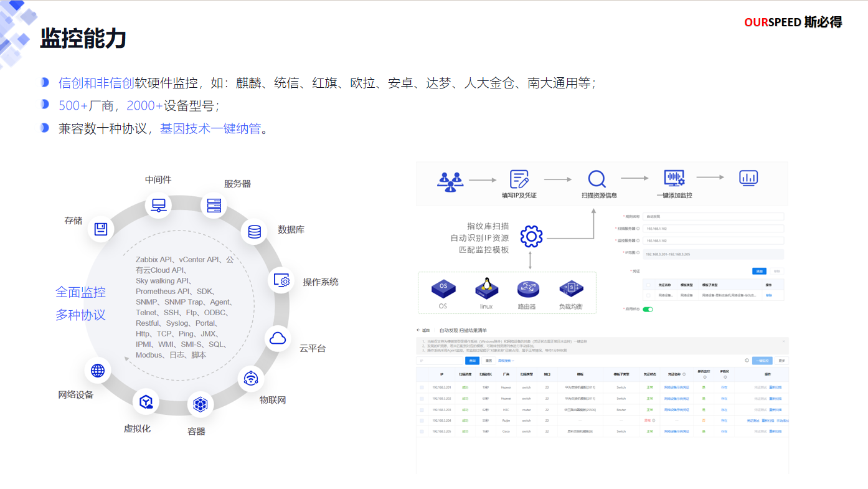Toggle the 启用状态 green switch

coord(648,309)
